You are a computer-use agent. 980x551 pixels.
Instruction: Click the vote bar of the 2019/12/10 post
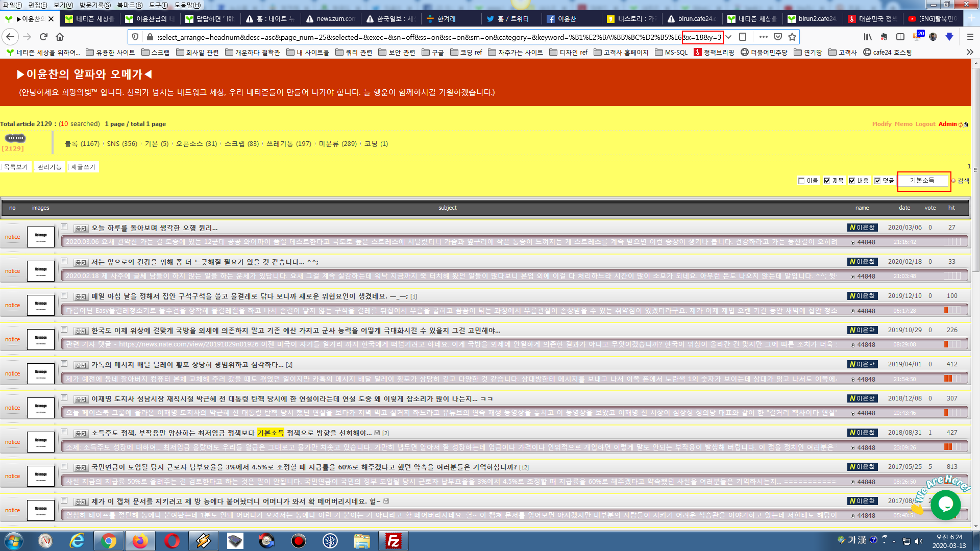tap(952, 310)
